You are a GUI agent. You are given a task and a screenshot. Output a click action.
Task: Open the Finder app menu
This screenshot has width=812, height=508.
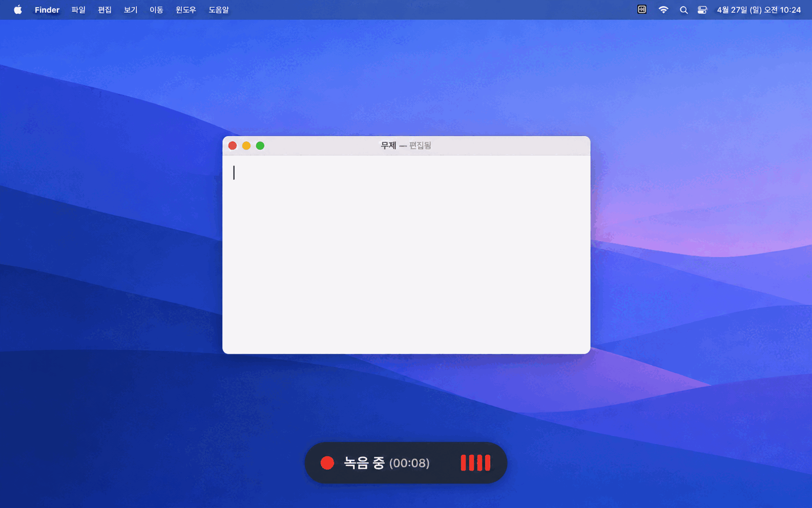[x=47, y=10]
